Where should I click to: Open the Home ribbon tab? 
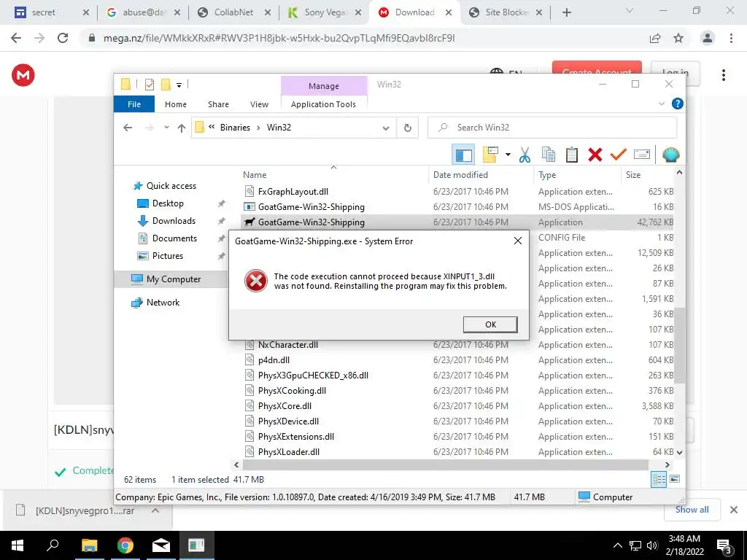pos(176,104)
